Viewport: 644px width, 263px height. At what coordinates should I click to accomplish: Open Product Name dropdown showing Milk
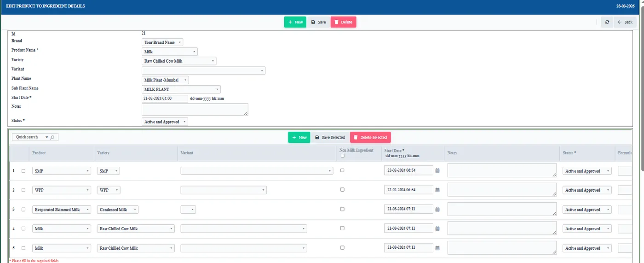(x=170, y=52)
